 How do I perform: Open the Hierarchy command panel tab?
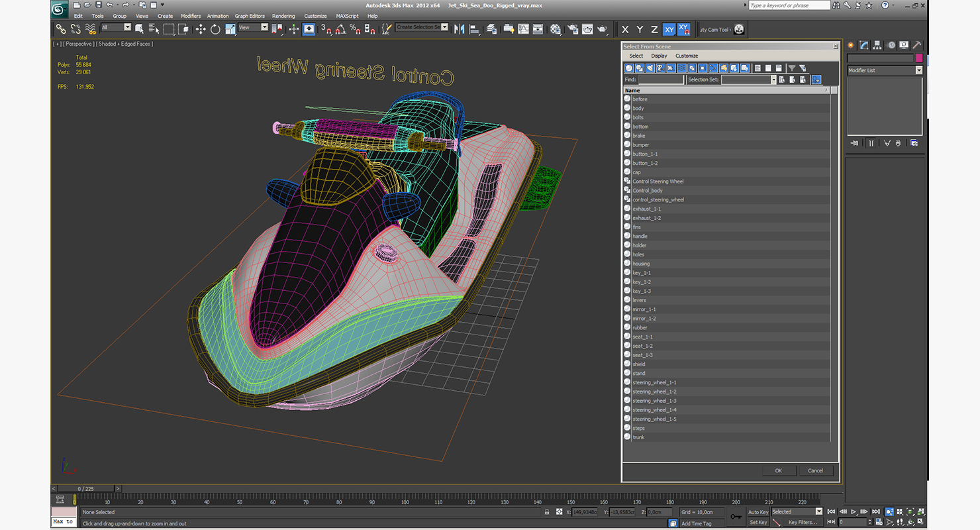877,45
